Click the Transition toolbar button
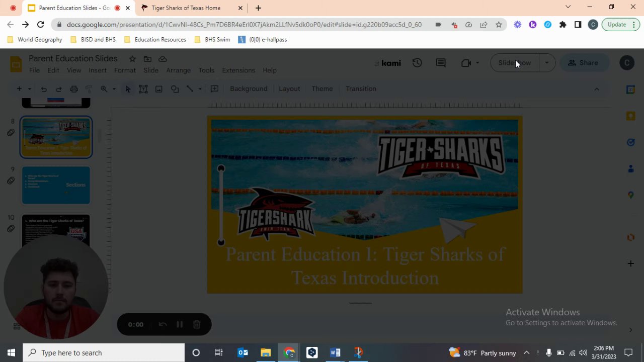Viewport: 644px width, 362px height. click(x=361, y=89)
